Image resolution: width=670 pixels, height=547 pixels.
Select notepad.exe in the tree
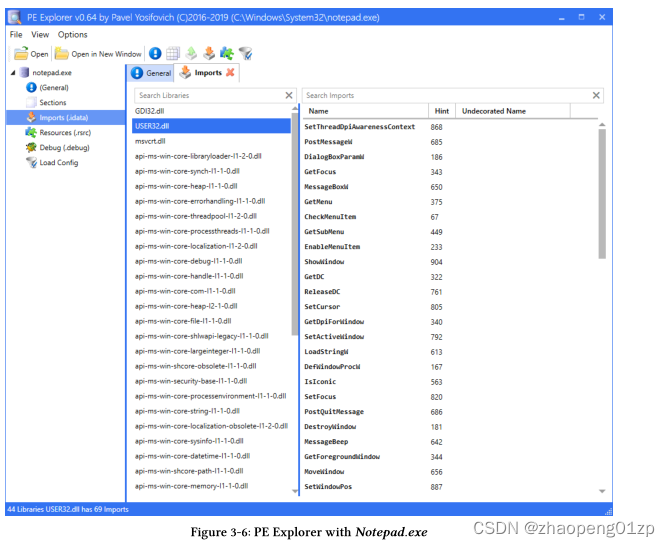[x=52, y=73]
